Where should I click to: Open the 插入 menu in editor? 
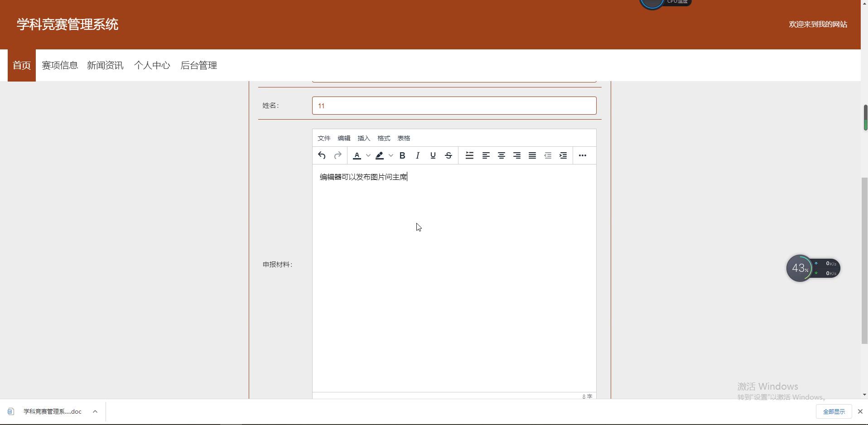[363, 138]
